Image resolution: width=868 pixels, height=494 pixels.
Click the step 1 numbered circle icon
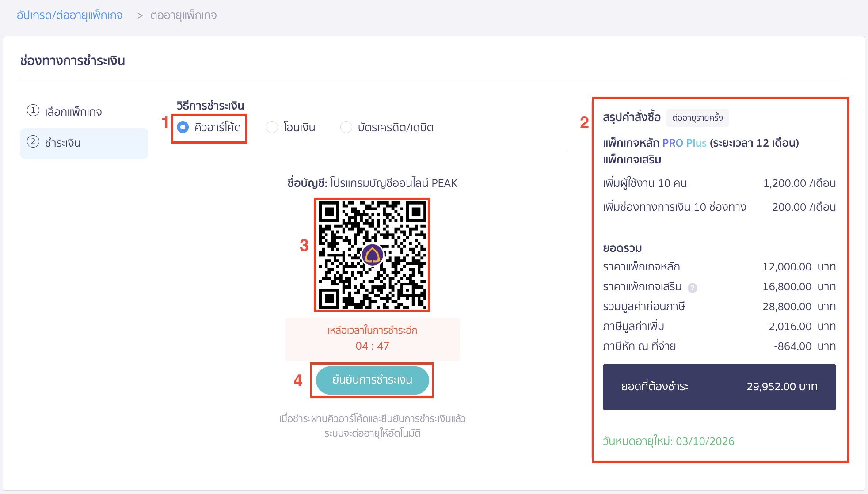tap(33, 112)
